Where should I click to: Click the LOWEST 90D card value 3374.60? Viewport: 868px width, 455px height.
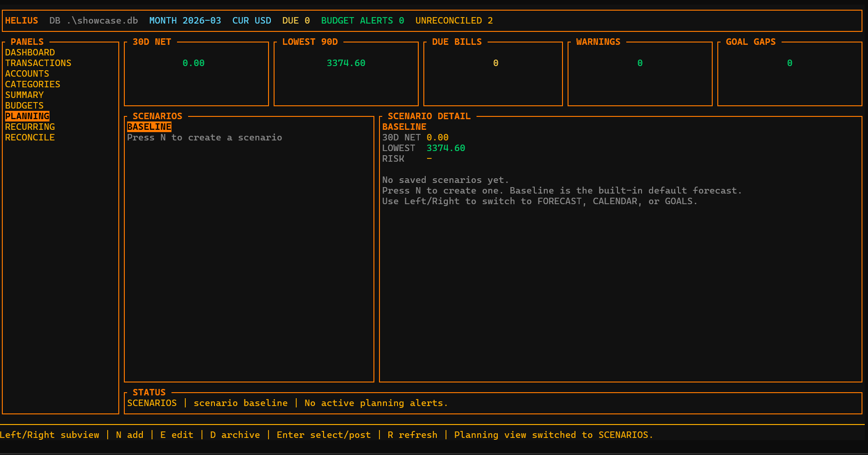pos(346,63)
